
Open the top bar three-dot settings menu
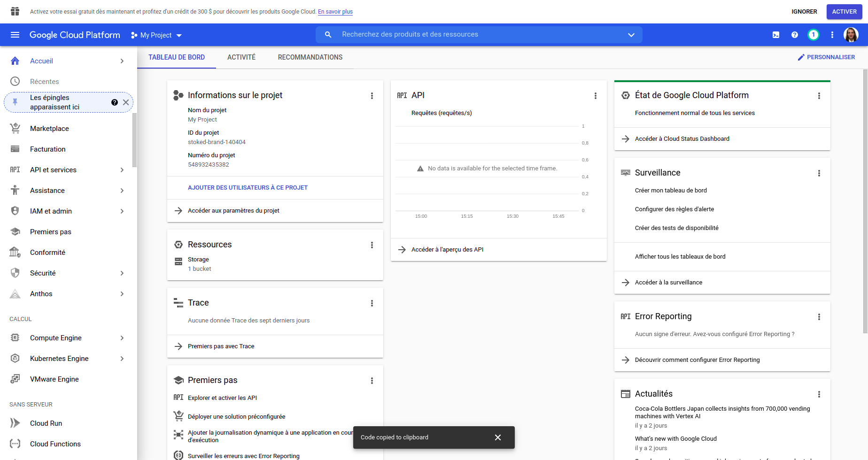(x=832, y=35)
